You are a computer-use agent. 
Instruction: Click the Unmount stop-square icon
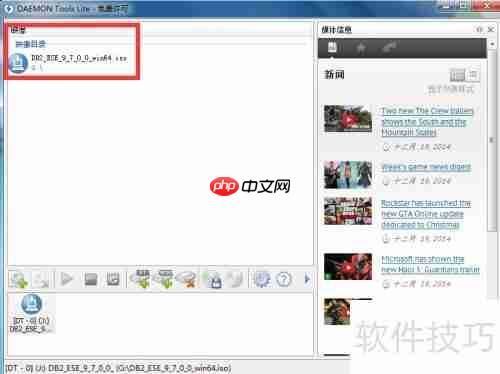(90, 279)
